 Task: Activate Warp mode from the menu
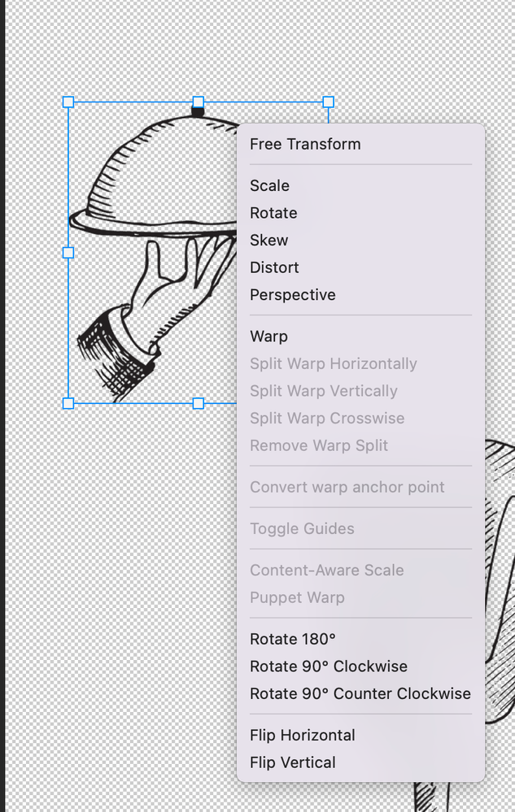[268, 337]
